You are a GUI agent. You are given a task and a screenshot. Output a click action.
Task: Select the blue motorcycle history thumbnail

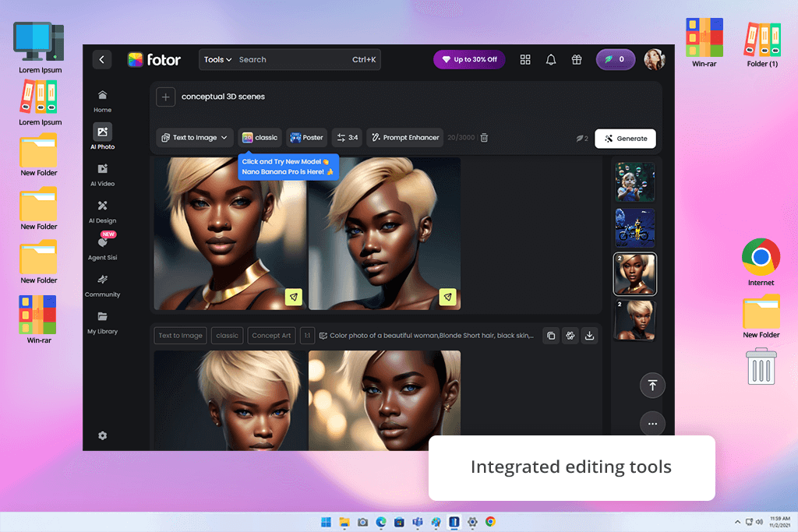click(634, 228)
